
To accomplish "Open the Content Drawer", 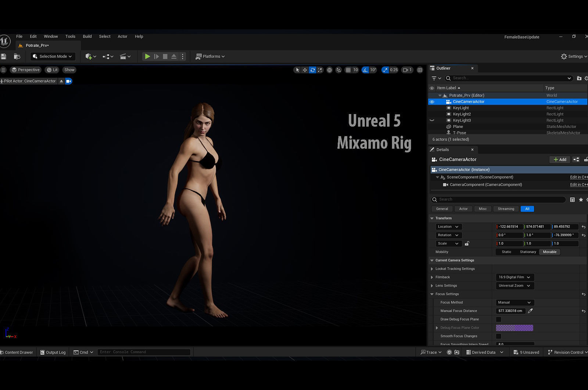I will point(17,352).
